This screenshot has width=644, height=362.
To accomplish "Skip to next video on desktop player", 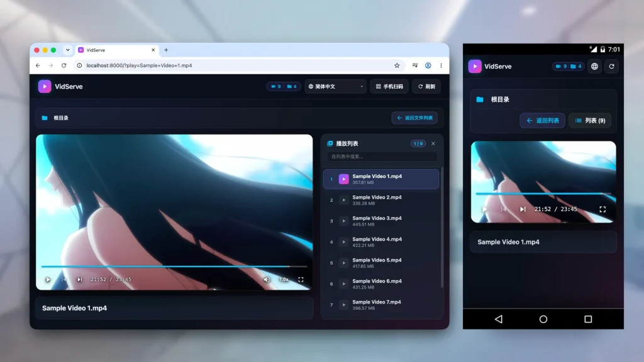I will [x=80, y=280].
